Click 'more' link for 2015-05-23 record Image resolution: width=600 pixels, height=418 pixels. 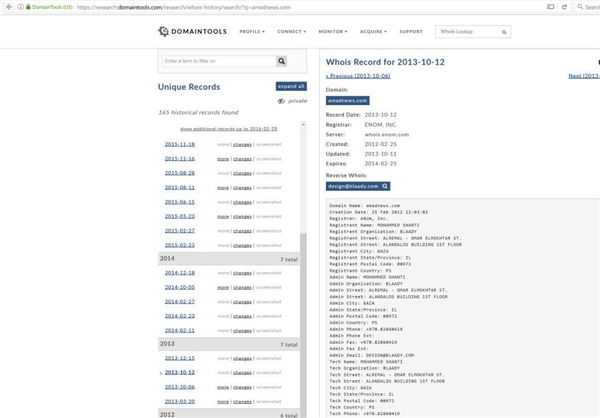coord(223,217)
